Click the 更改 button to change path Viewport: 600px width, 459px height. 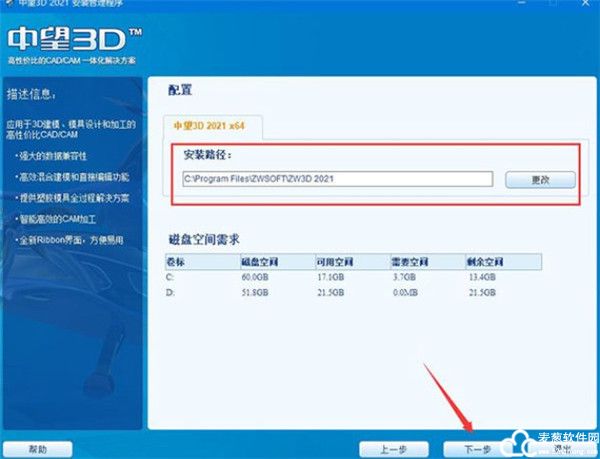coord(540,180)
